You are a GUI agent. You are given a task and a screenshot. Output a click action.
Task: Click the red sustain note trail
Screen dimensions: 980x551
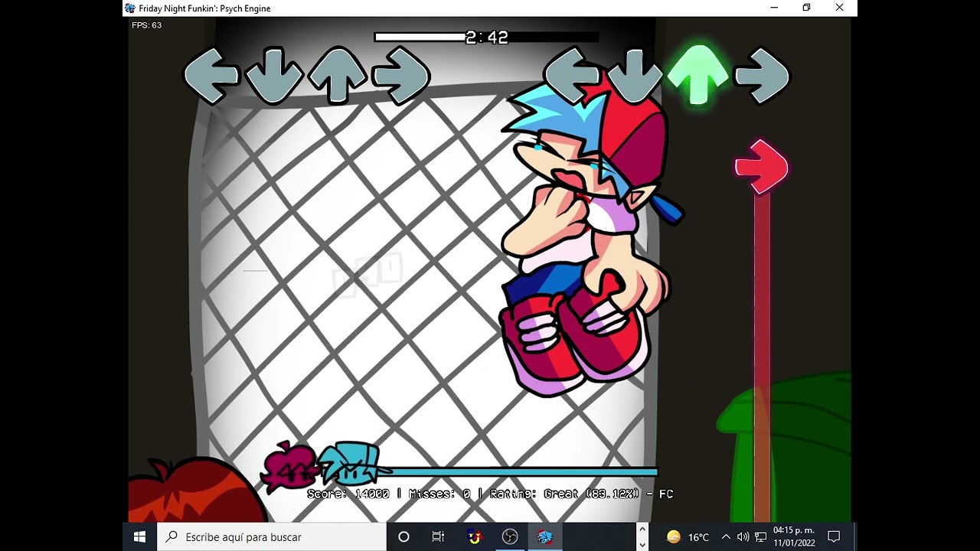762,356
